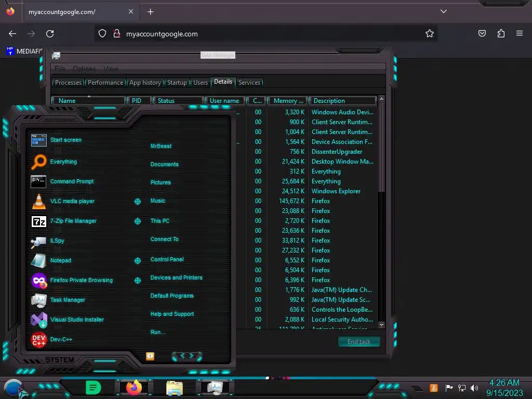
Task: Close the myaccountgoogle.com tab
Action: [131, 11]
